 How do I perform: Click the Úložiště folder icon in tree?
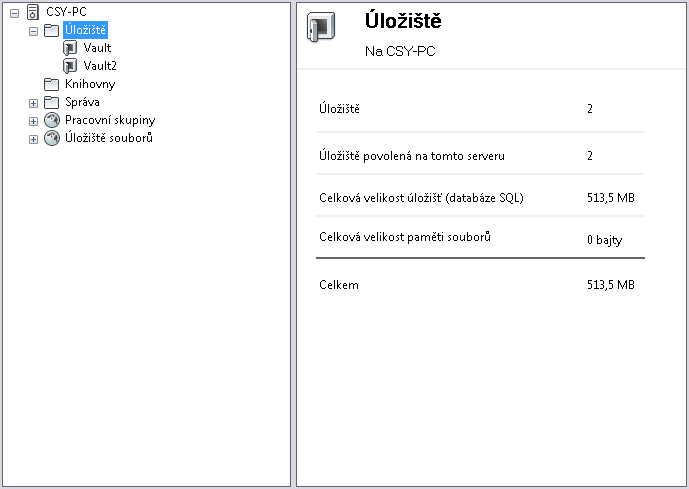click(x=51, y=30)
